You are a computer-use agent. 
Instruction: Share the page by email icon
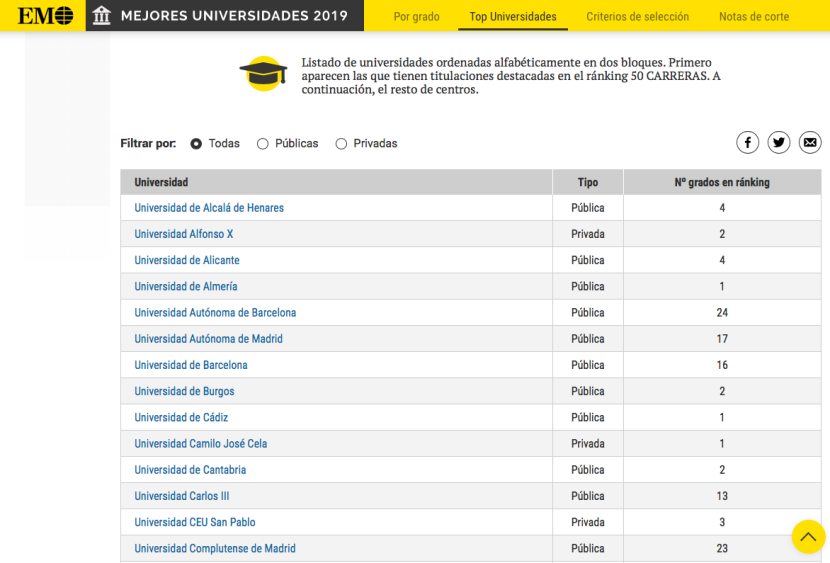[x=810, y=142]
